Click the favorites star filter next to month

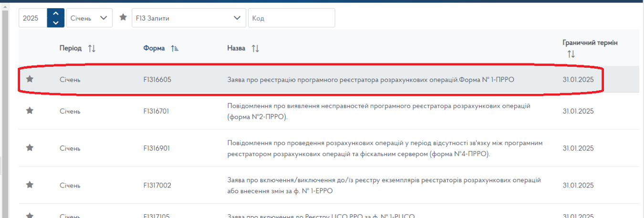click(123, 18)
